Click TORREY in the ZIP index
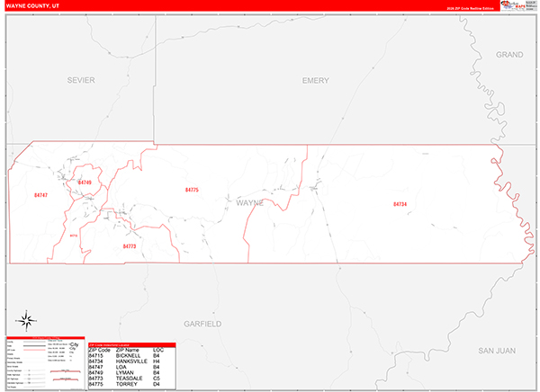 126,384
